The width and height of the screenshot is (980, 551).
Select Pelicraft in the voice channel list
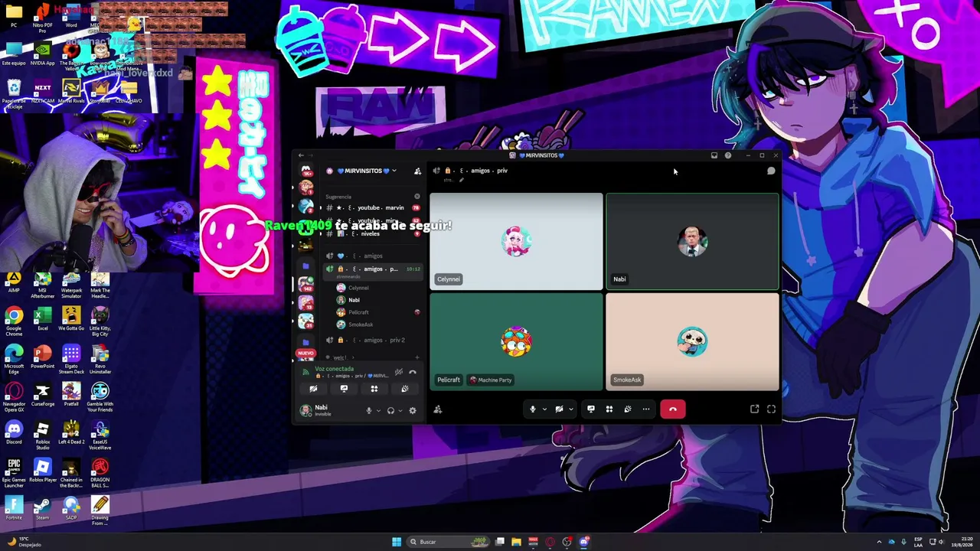click(x=378, y=312)
